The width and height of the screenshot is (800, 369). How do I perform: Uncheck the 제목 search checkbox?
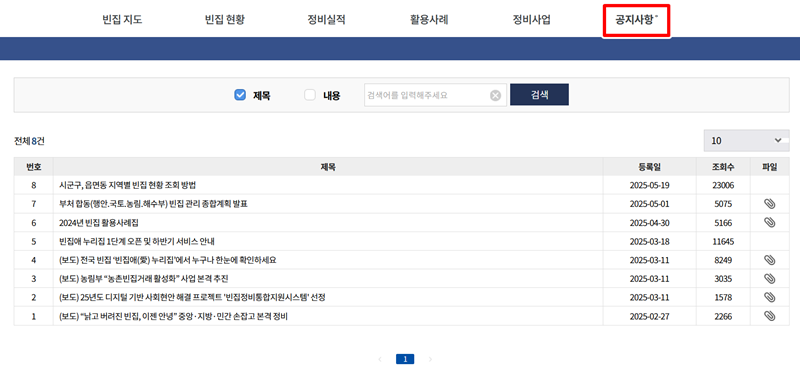[240, 95]
